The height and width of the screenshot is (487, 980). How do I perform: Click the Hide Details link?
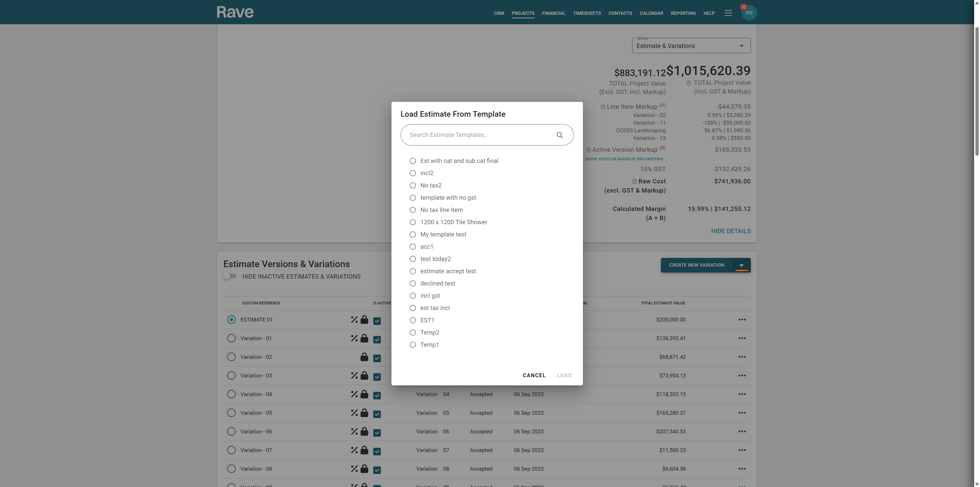pyautogui.click(x=730, y=231)
